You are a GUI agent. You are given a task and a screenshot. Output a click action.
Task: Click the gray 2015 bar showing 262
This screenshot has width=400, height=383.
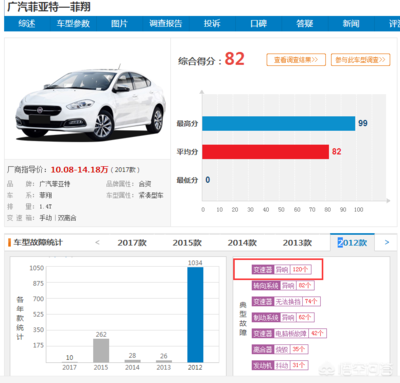click(101, 350)
